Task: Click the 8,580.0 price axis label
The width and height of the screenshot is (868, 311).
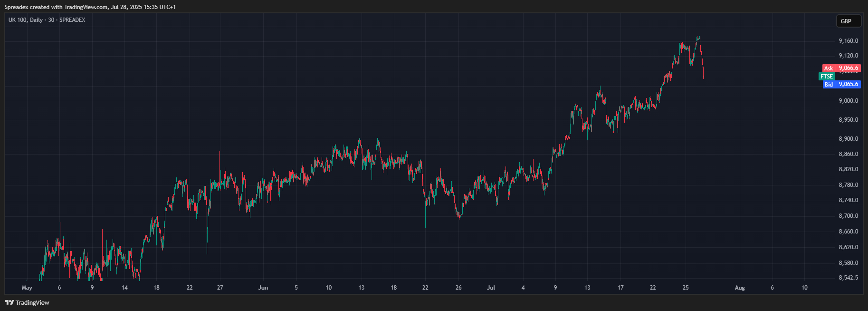Action: click(x=849, y=263)
